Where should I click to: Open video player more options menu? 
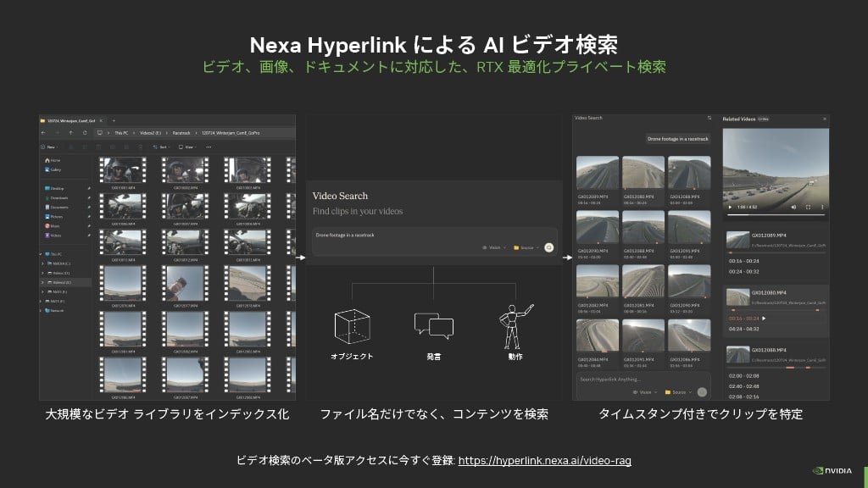[821, 207]
